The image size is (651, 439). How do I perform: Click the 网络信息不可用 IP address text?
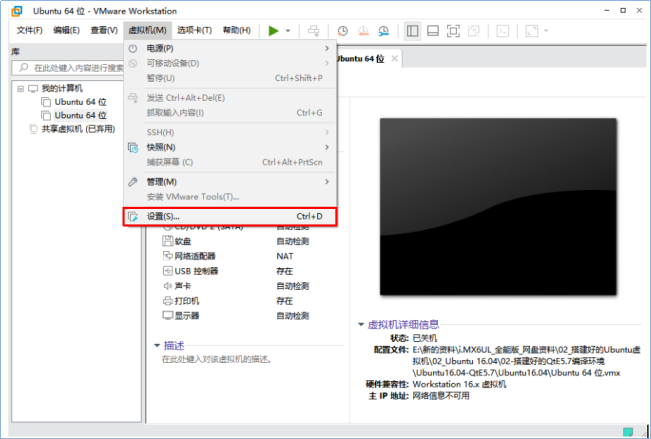441,396
